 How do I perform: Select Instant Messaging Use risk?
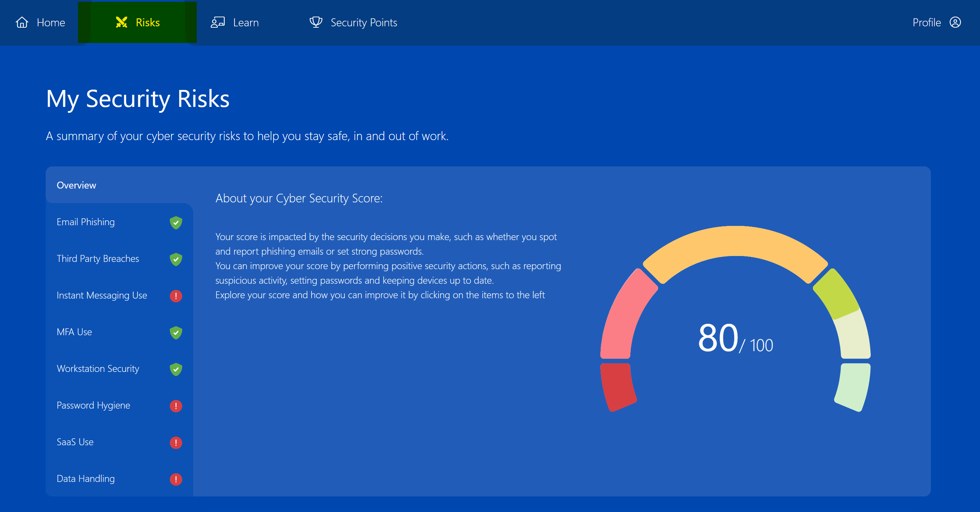pos(119,295)
